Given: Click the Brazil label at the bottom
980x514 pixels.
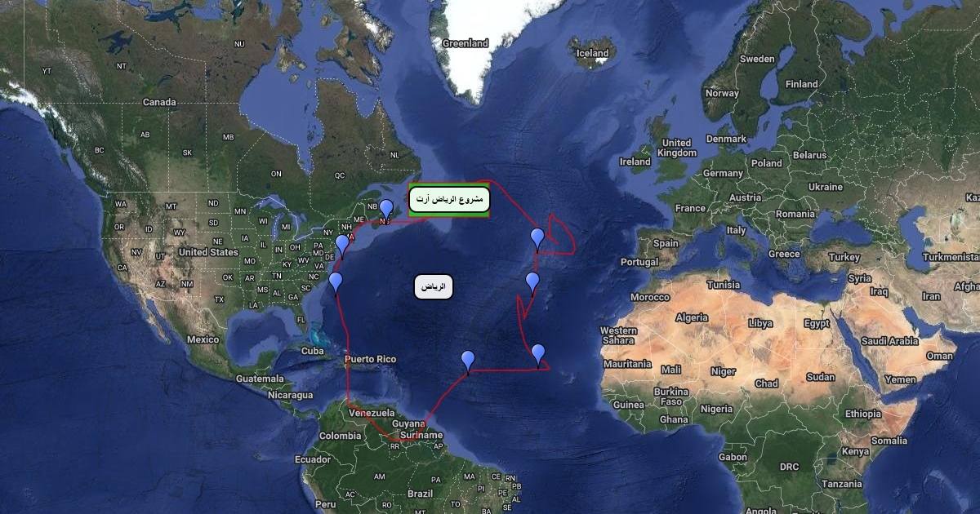Looking at the screenshot, I should [420, 494].
